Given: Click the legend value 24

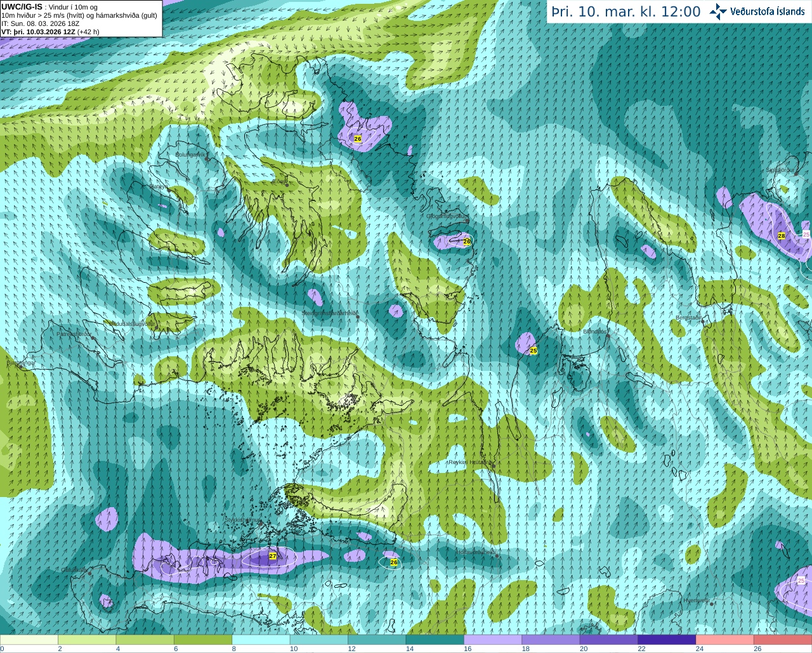Looking at the screenshot, I should 699,649.
